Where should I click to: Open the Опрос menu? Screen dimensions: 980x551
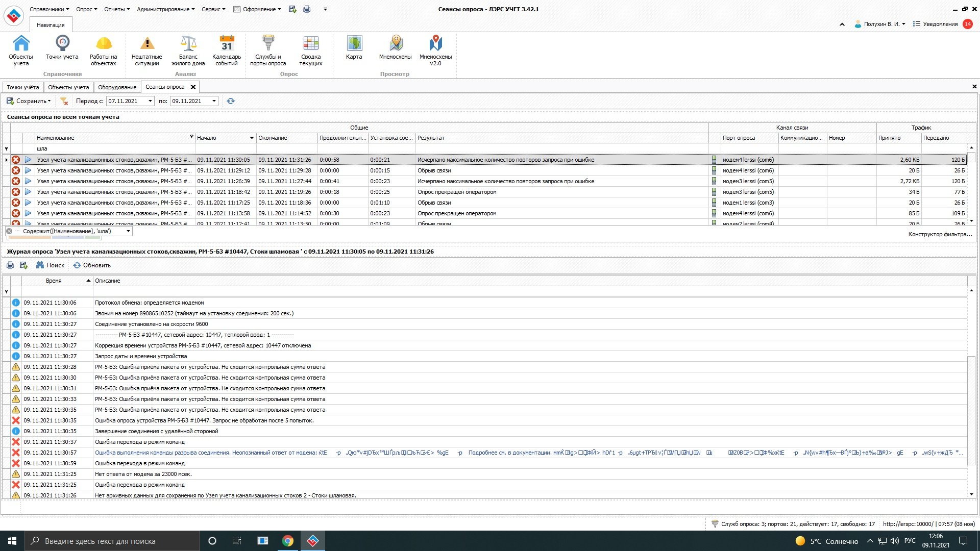[x=87, y=9]
